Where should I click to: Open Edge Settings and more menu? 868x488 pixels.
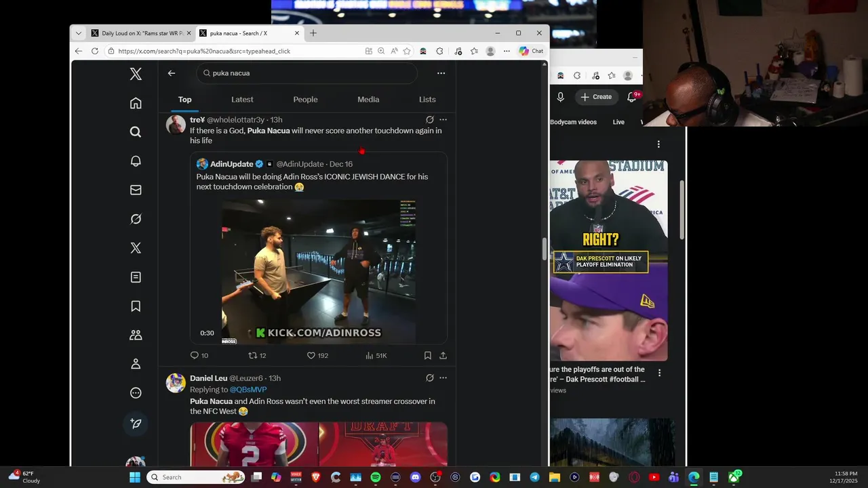pyautogui.click(x=506, y=51)
